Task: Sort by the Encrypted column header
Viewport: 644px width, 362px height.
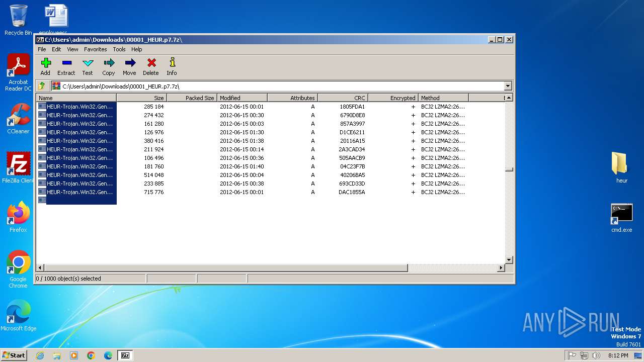Action: tap(393, 98)
